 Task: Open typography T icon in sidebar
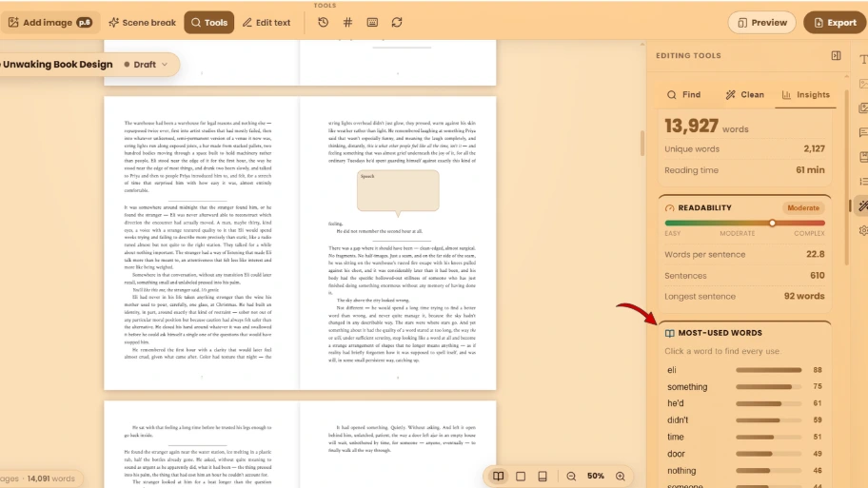pos(862,60)
